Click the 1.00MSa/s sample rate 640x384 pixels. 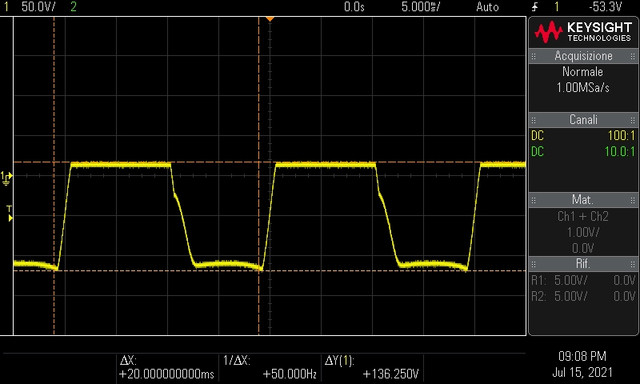582,87
